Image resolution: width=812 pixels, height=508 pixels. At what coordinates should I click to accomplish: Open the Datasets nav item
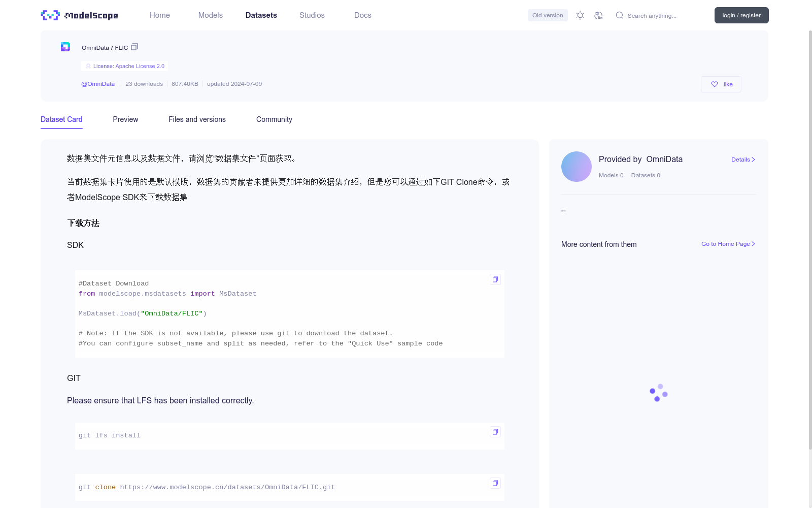click(261, 15)
